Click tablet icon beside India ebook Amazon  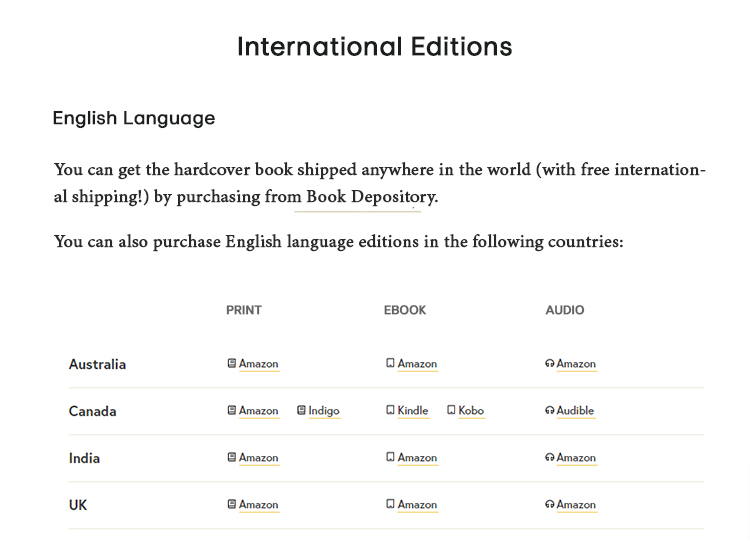[390, 457]
